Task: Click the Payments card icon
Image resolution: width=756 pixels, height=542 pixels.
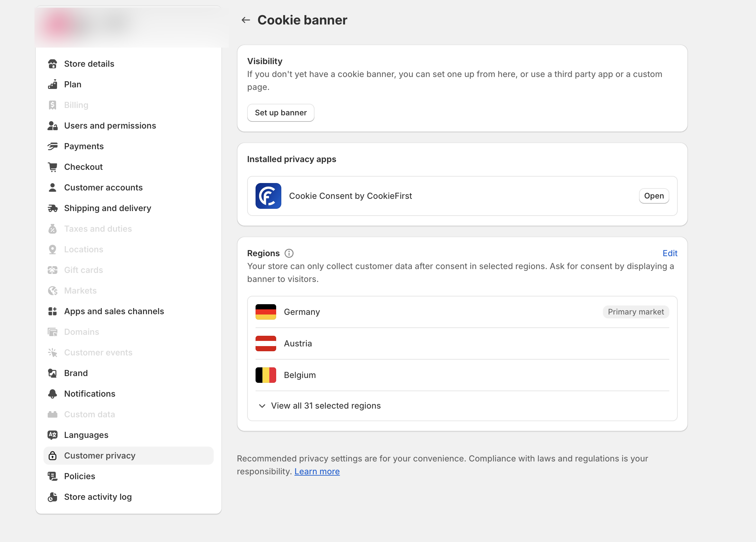Action: [53, 146]
